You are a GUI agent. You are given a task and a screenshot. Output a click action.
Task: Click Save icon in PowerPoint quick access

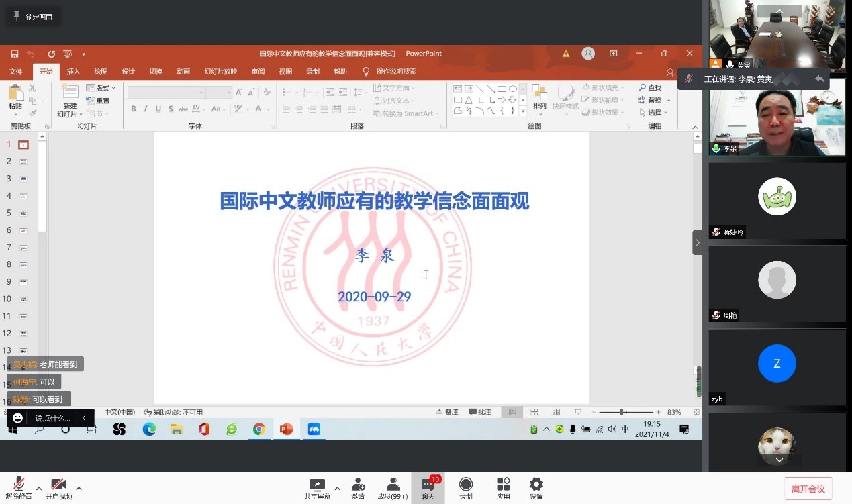(15, 54)
